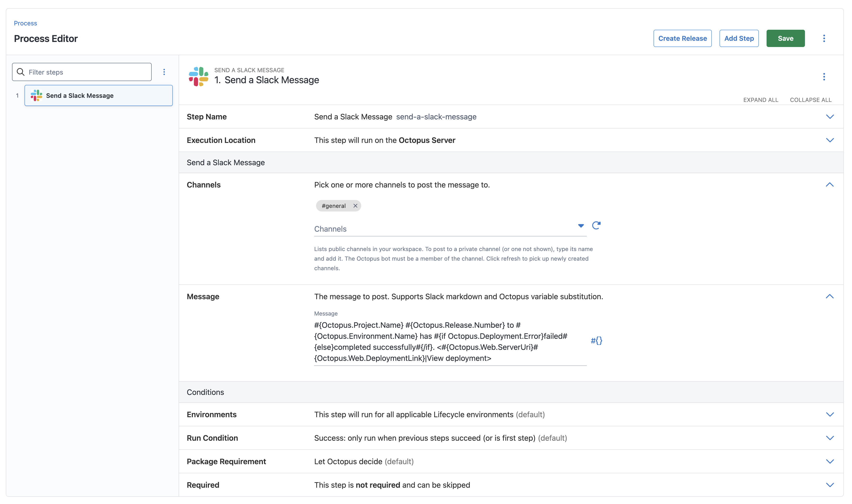Image resolution: width=852 pixels, height=504 pixels.
Task: Click 'Let Octopus decide' summary text
Action: (x=348, y=462)
